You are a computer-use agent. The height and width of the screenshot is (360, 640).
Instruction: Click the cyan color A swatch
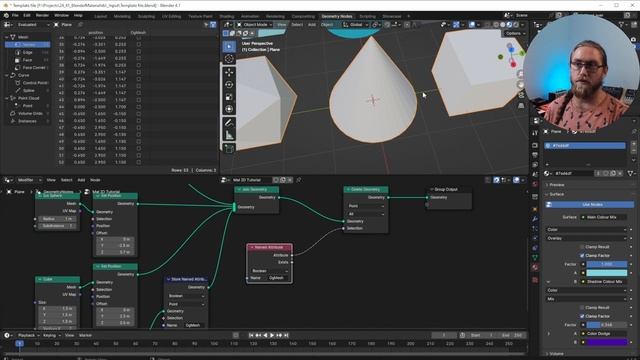point(607,273)
